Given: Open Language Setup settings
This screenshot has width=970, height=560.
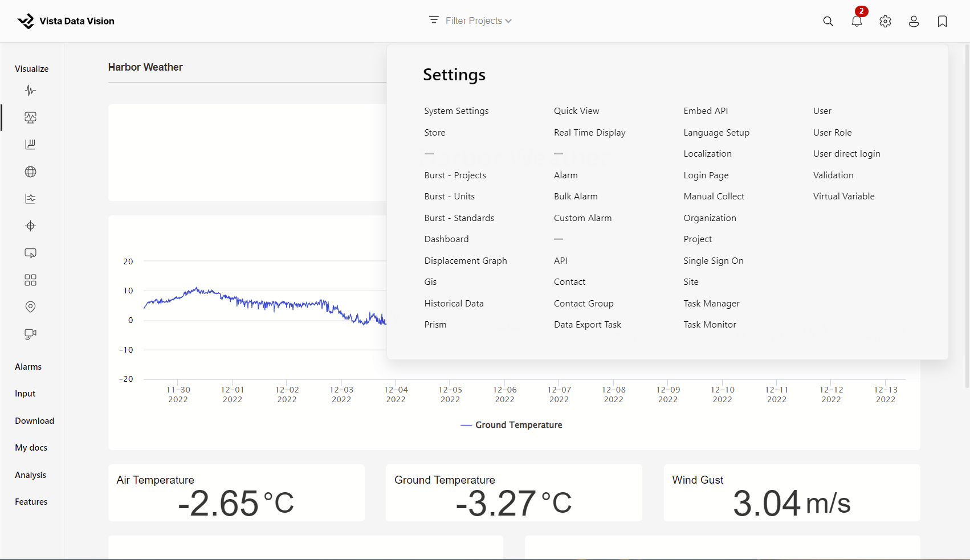Looking at the screenshot, I should [716, 133].
